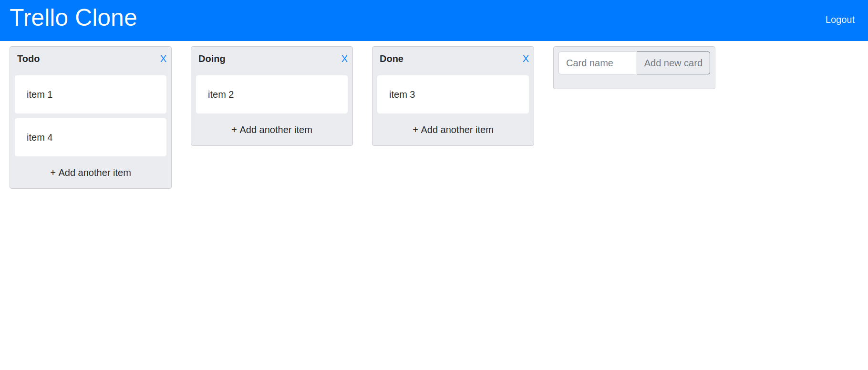Image resolution: width=868 pixels, height=370 pixels.
Task: Click the item 3 card in Done
Action: [453, 94]
